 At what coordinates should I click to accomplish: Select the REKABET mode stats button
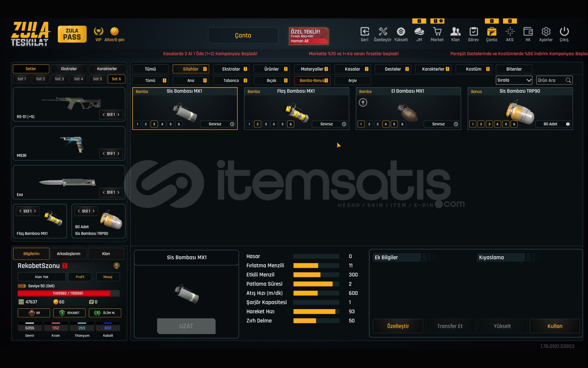point(69,313)
